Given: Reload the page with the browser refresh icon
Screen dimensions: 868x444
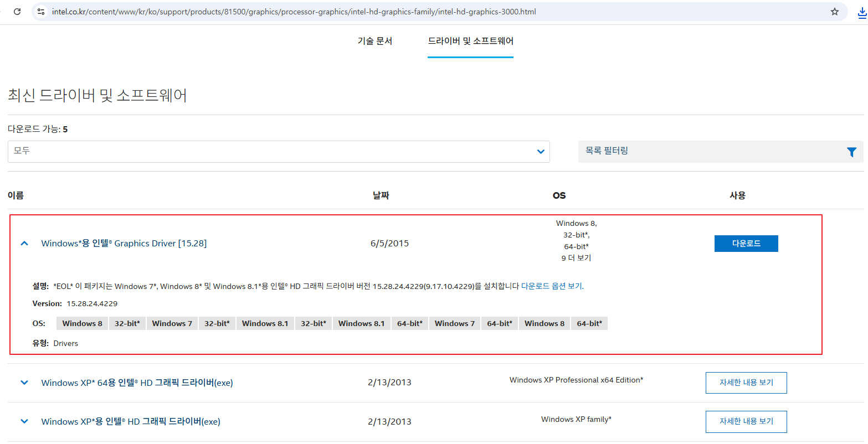Looking at the screenshot, I should pyautogui.click(x=17, y=12).
